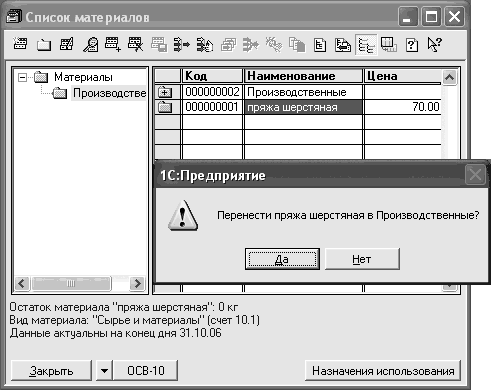Image resolution: width=491 pixels, height=390 pixels.
Task: Click tree panel horizontal scrollbar right arrow
Action: 137,284
